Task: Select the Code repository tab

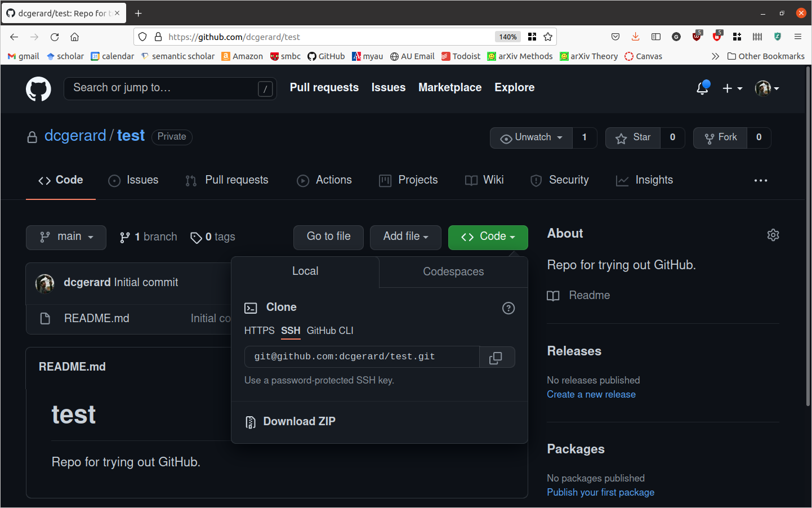Action: [x=61, y=180]
